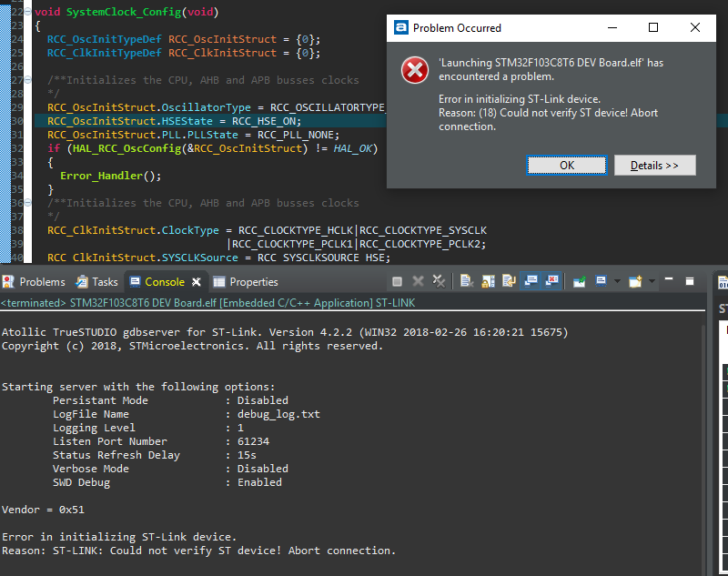The image size is (728, 576).
Task: Click 'Error_Handler()' call on line 34
Action: tap(110, 176)
